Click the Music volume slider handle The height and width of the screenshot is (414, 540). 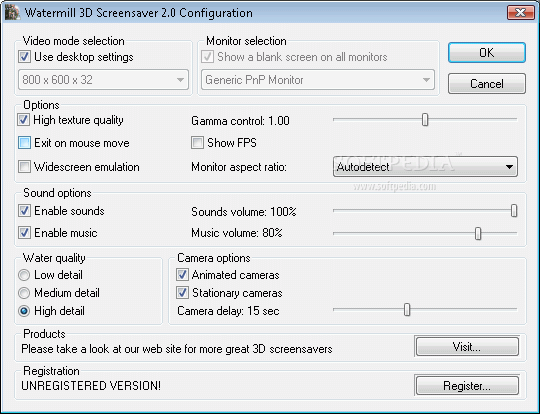[x=478, y=234]
